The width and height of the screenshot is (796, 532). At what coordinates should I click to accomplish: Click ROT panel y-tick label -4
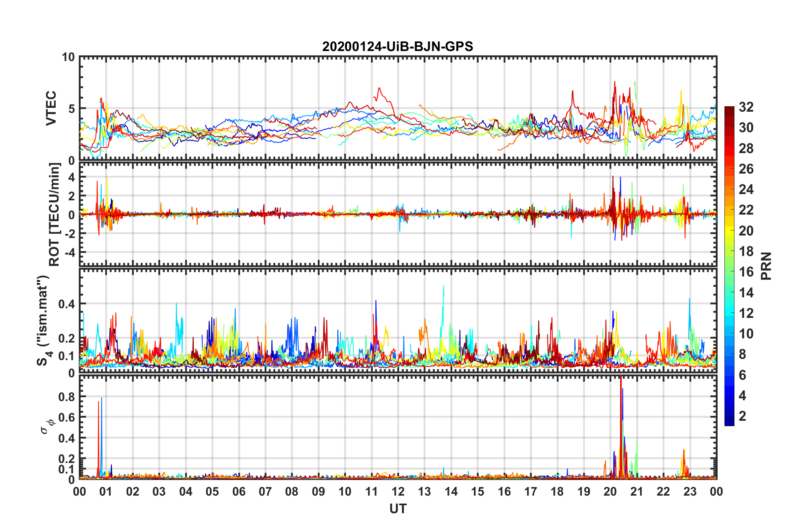click(x=69, y=252)
